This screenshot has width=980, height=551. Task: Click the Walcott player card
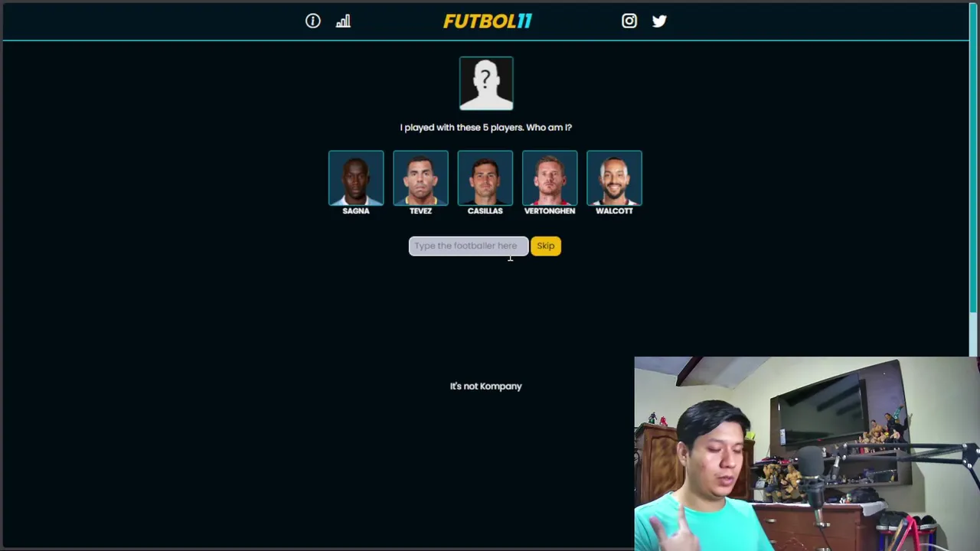pyautogui.click(x=614, y=178)
